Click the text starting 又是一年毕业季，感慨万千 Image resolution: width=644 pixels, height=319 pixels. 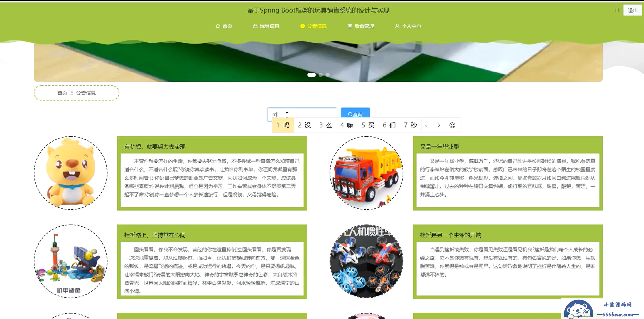point(508,178)
